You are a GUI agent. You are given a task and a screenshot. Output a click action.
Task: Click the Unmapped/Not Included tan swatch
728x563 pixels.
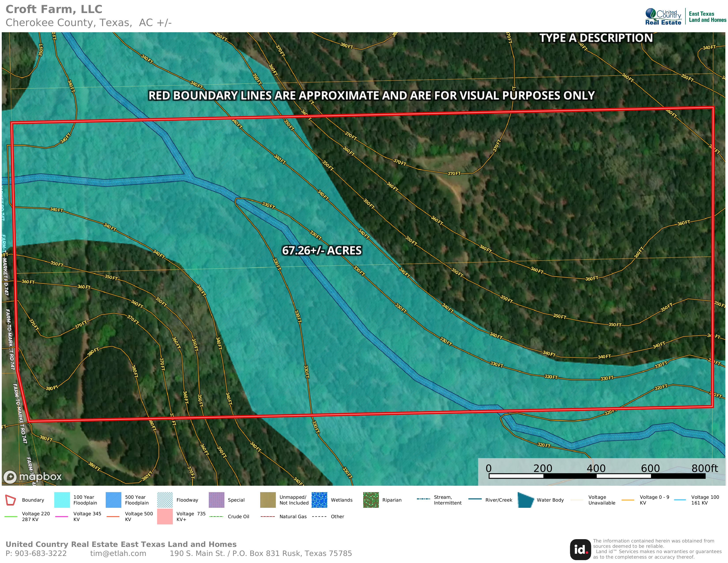(268, 500)
